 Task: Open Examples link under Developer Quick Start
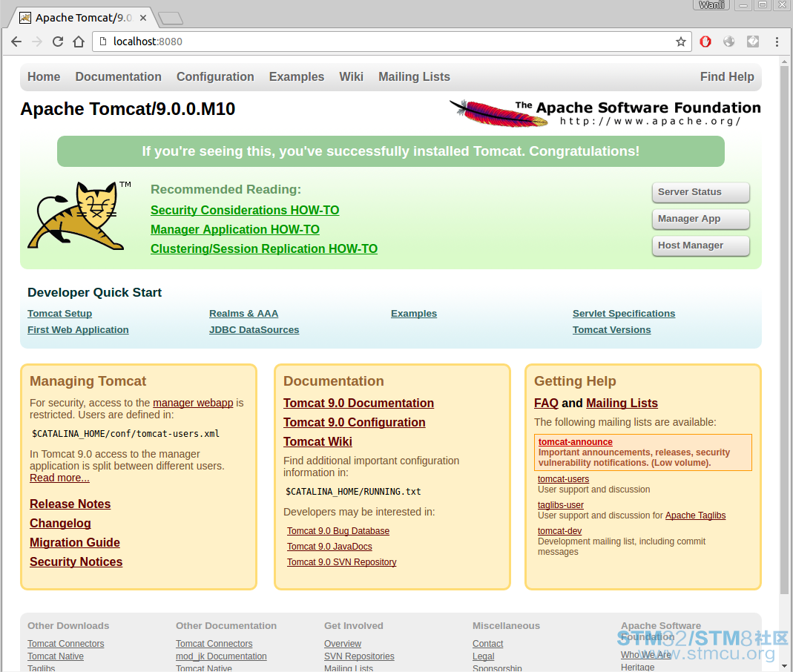(414, 314)
